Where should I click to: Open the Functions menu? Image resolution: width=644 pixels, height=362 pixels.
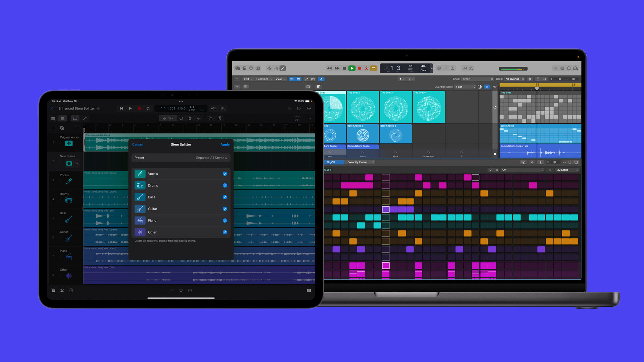pos(263,79)
